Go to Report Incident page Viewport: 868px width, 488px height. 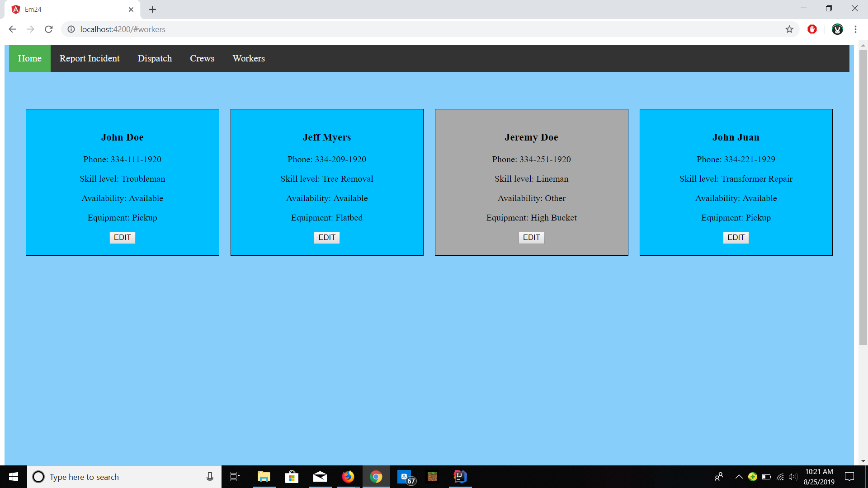90,58
